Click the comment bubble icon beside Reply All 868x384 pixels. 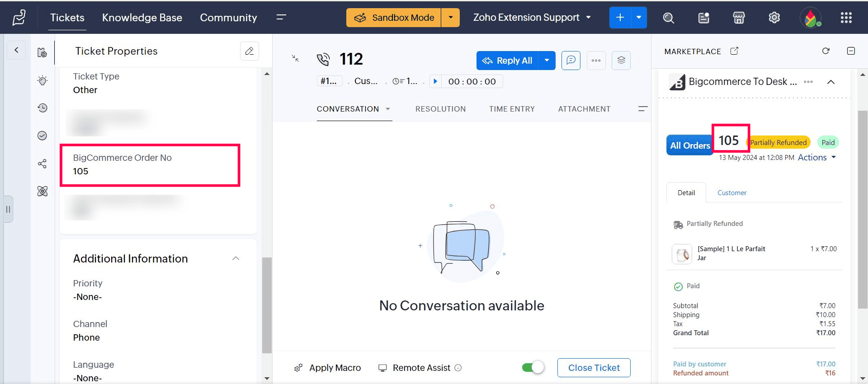[x=571, y=61]
